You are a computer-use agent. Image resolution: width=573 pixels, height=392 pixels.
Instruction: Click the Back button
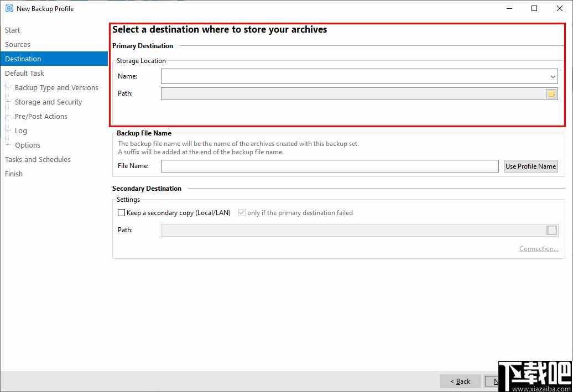(x=460, y=381)
